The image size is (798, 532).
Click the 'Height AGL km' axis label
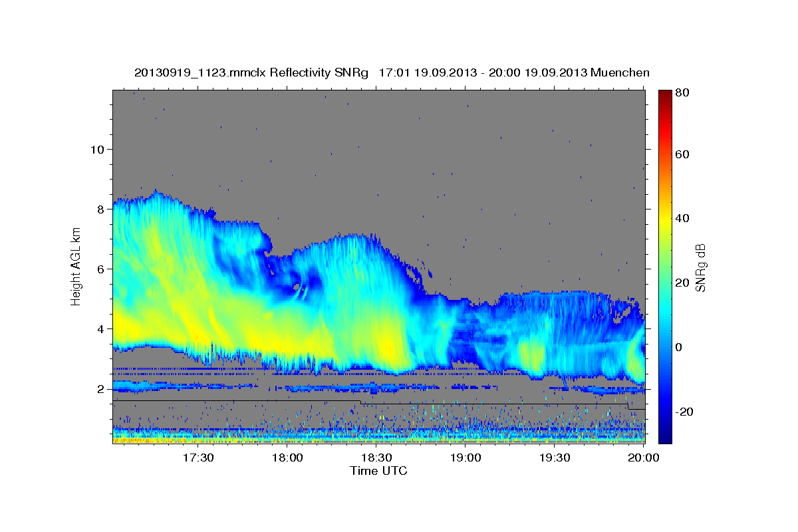pos(76,267)
